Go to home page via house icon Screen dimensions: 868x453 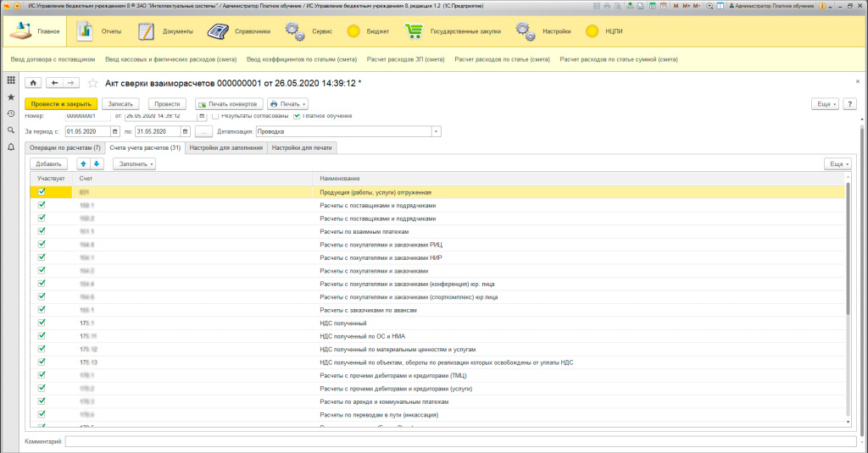(33, 83)
